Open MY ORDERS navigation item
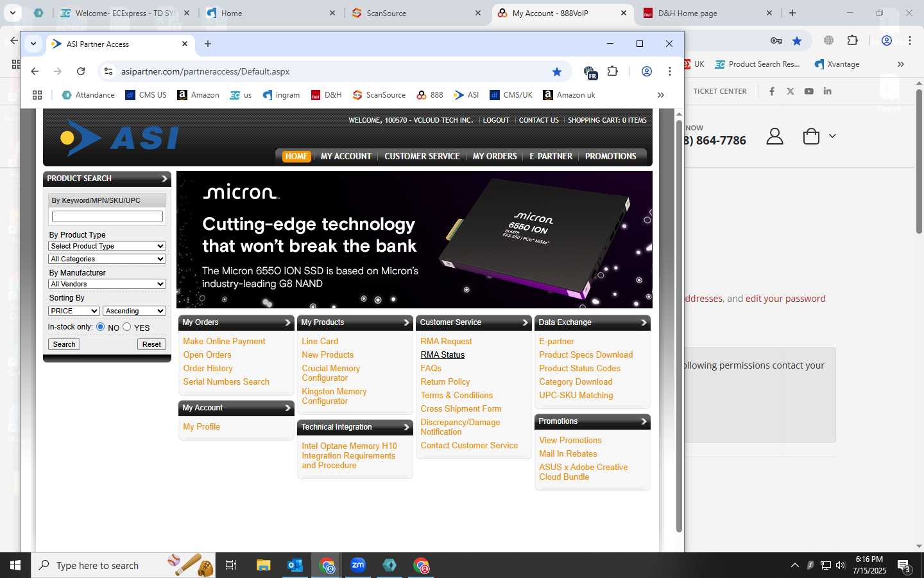924x578 pixels. click(x=495, y=156)
